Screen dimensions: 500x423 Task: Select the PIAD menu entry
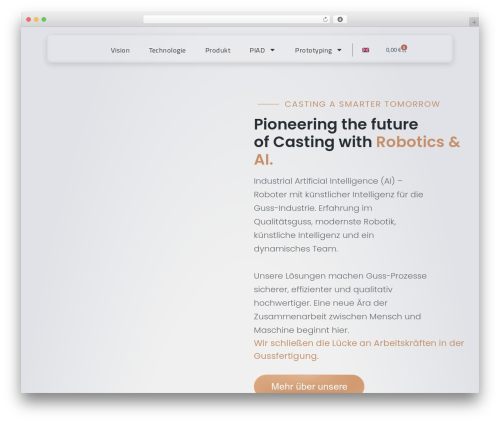click(257, 50)
